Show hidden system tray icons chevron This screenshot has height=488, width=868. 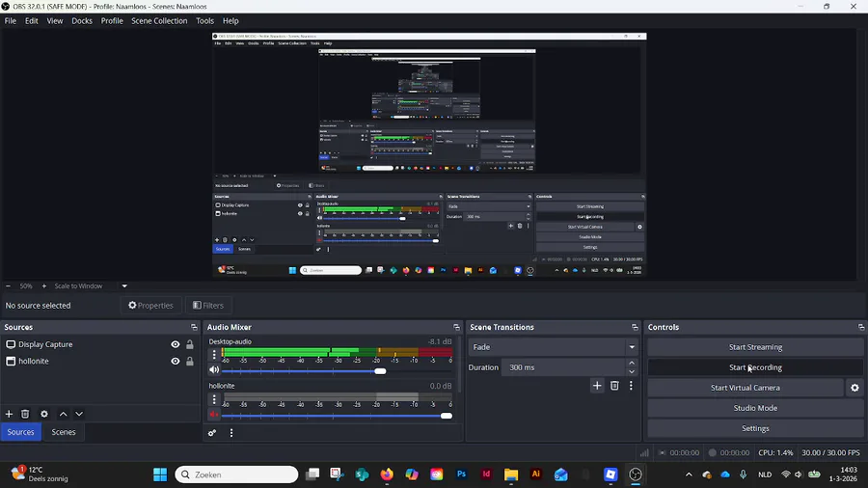tap(689, 474)
